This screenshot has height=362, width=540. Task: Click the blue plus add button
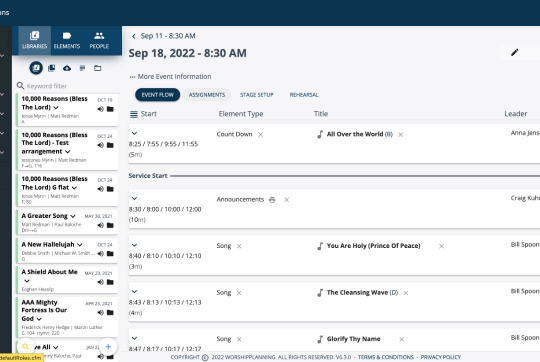tap(108, 347)
